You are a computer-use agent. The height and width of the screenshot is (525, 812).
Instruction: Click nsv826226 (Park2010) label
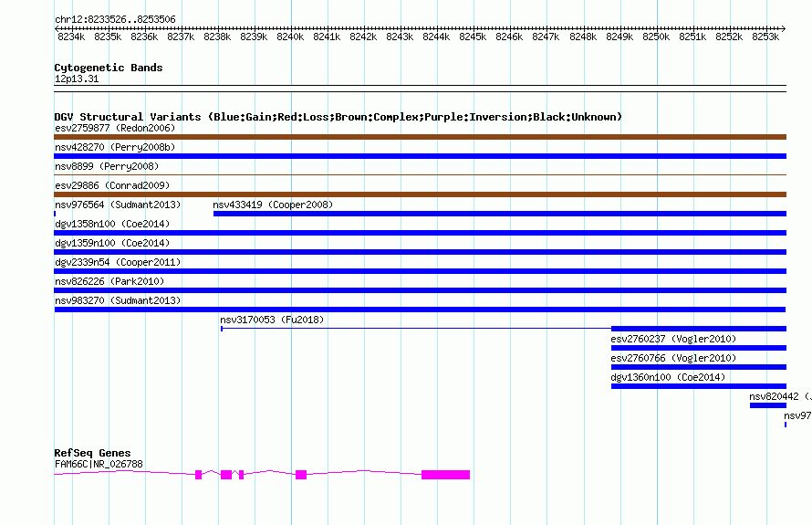tap(109, 281)
